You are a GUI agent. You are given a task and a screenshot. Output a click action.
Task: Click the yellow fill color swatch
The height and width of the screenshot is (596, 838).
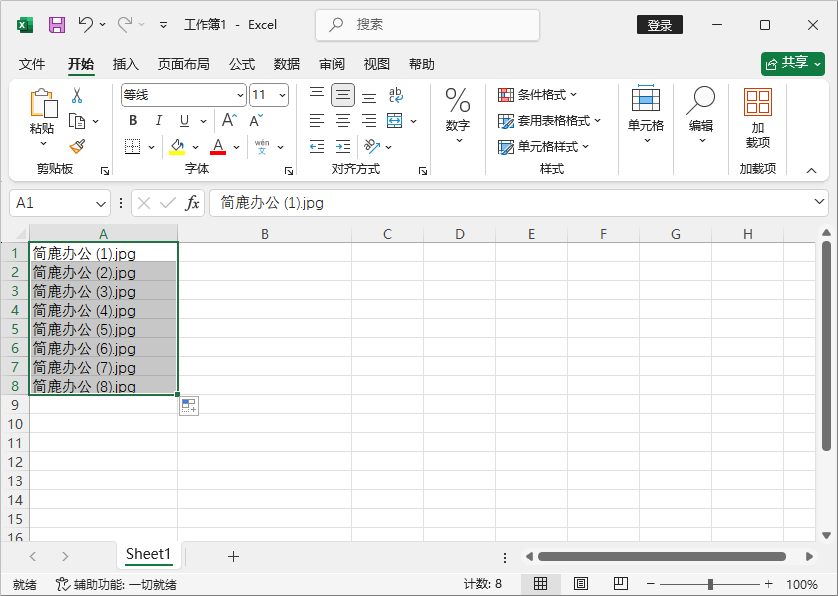click(x=177, y=147)
